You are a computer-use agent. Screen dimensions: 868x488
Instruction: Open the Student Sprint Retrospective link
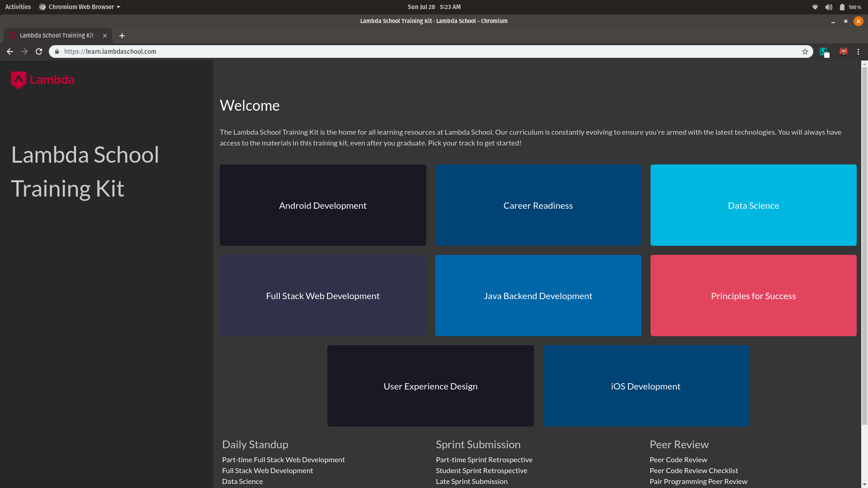(x=481, y=470)
